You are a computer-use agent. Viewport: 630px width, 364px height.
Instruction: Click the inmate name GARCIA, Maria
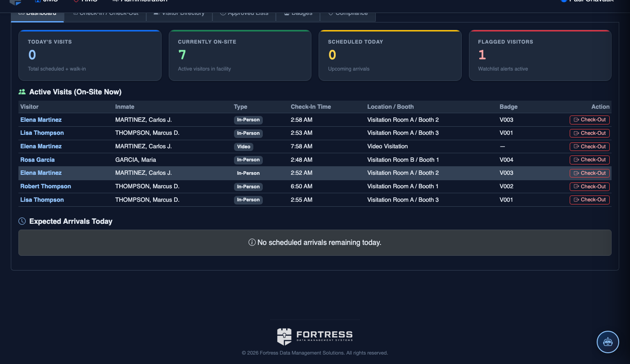[135, 160]
